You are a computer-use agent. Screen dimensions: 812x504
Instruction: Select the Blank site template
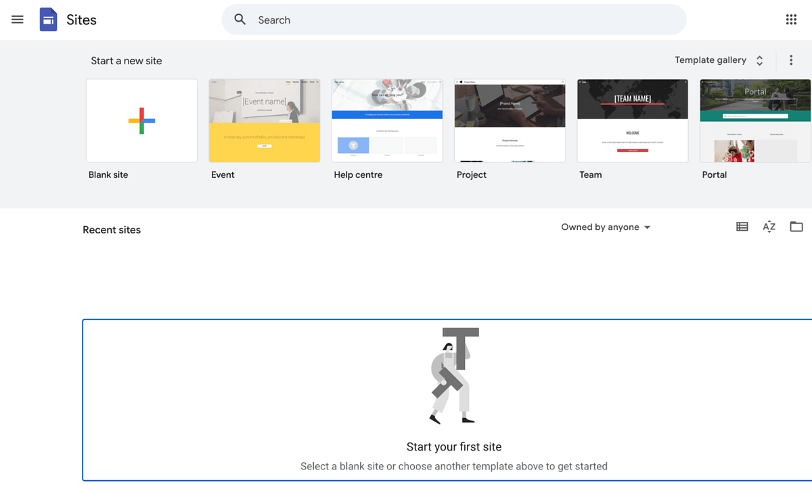point(141,120)
